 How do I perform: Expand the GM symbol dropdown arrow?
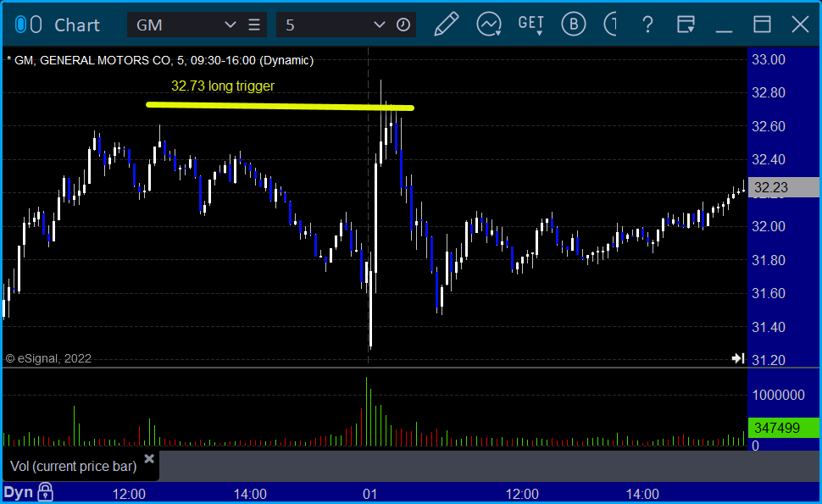(x=230, y=25)
